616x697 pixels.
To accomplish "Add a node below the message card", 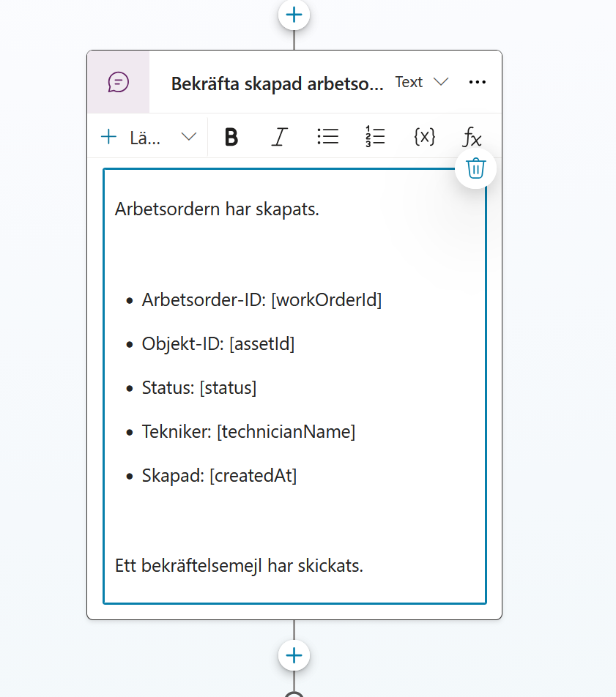I will 294,655.
